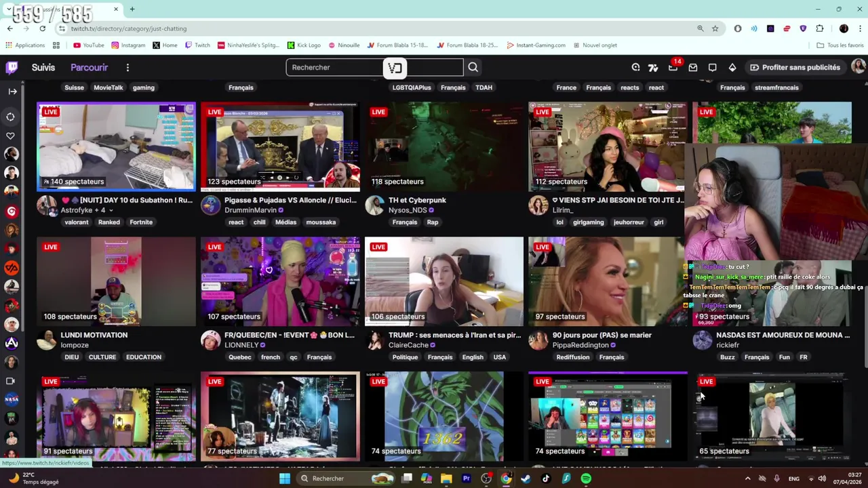Select the Rediffusion tag

coord(573,357)
